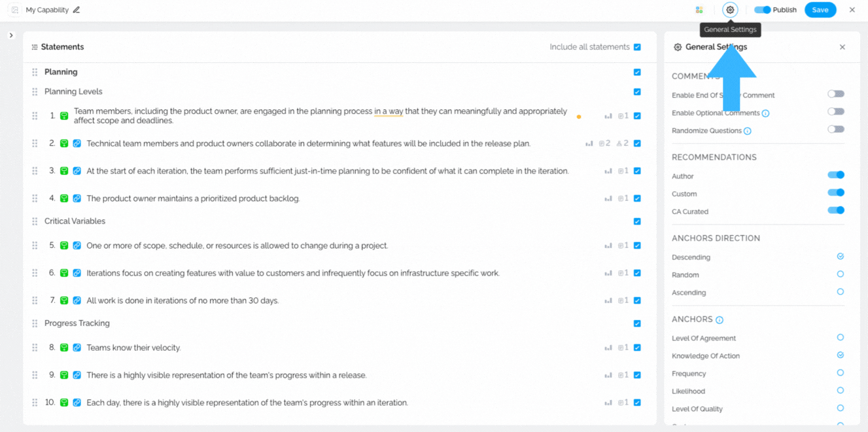The width and height of the screenshot is (868, 432).
Task: Click the colorful grid icon in header
Action: click(x=699, y=10)
